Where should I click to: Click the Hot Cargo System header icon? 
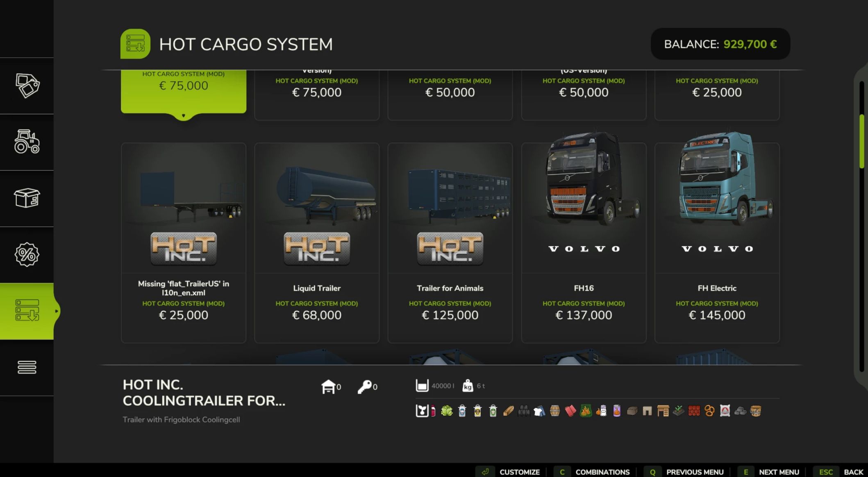coord(135,44)
